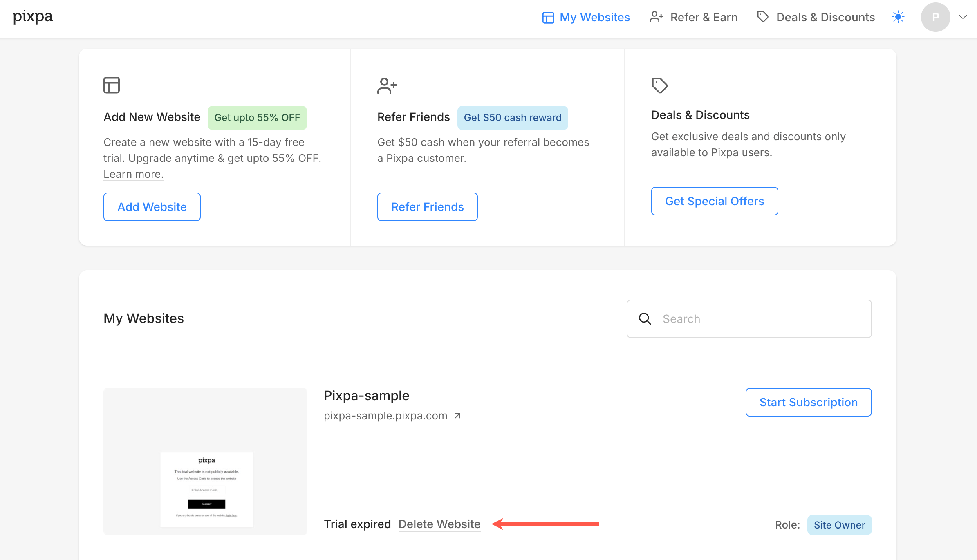Follow the Learn more link
Screen dimensions: 977x560
click(x=133, y=174)
